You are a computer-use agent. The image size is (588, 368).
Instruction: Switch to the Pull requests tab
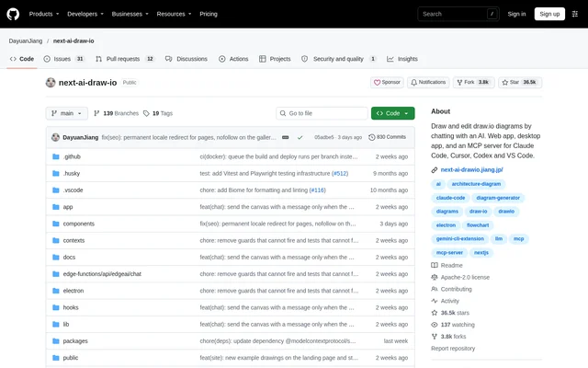(125, 59)
